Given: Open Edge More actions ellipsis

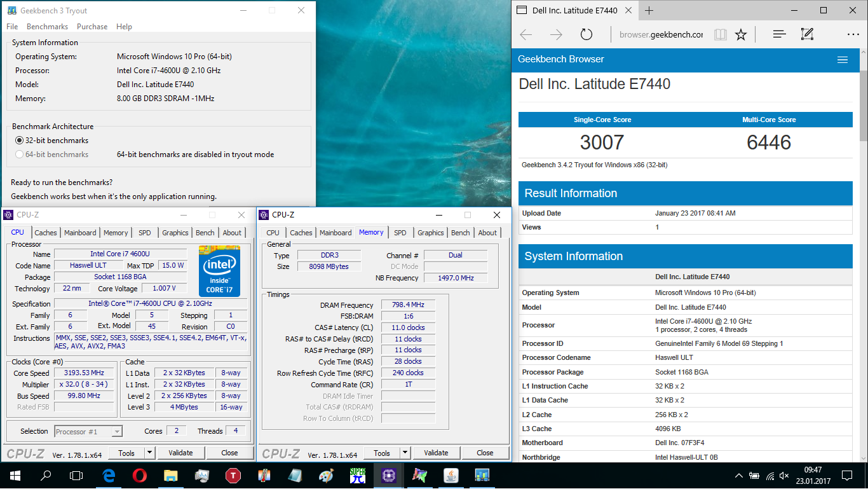Looking at the screenshot, I should 853,35.
